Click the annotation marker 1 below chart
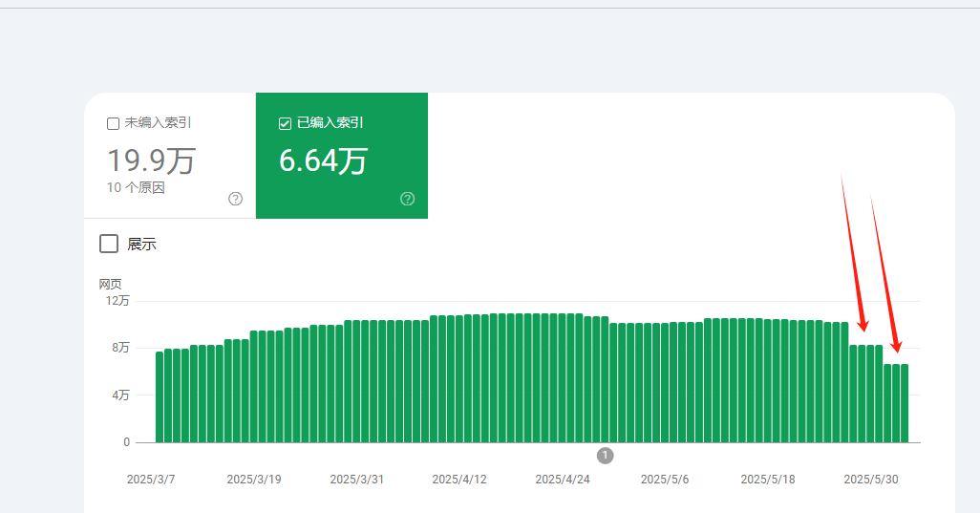 605,456
